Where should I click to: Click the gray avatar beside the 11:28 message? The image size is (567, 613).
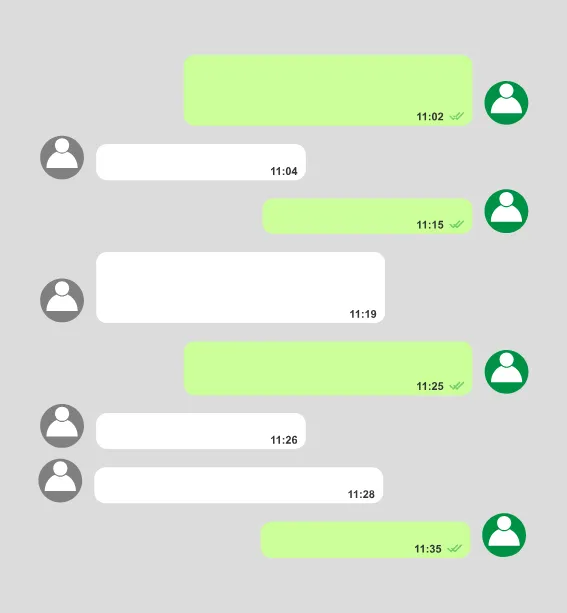pos(60,480)
